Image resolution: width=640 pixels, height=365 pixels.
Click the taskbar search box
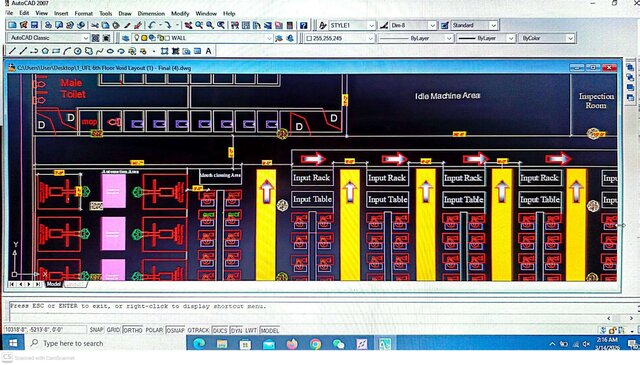click(x=105, y=343)
